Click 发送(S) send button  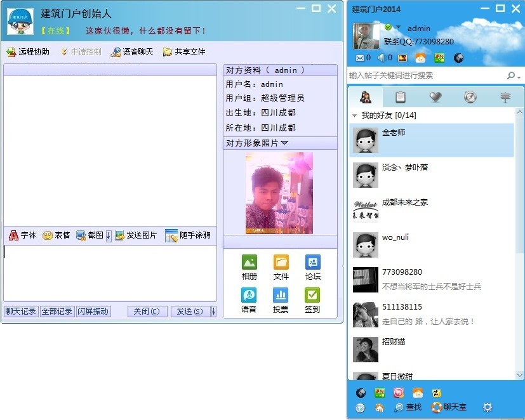190,312
